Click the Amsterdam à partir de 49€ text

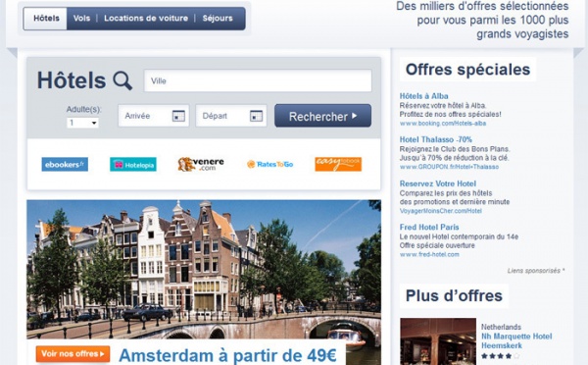pos(227,355)
